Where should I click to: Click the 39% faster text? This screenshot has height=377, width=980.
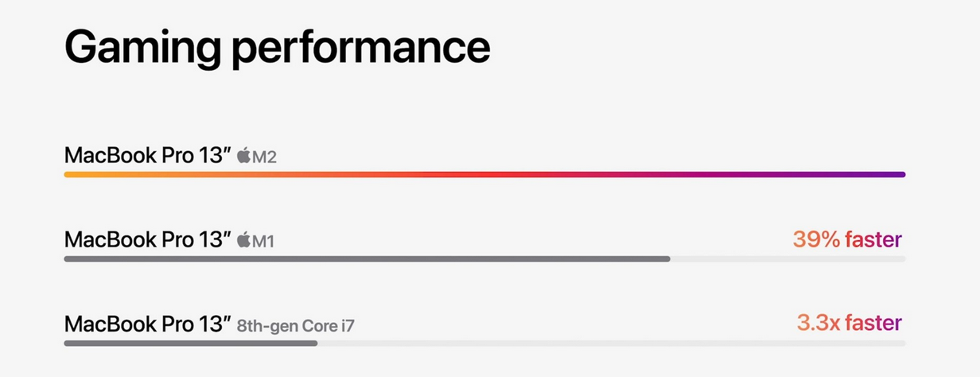847,239
